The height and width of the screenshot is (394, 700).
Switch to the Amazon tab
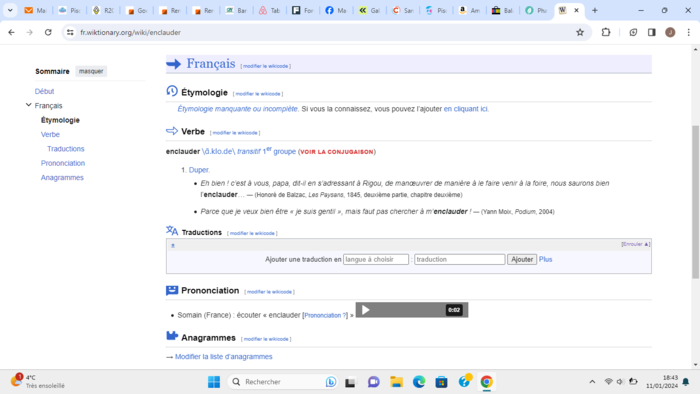click(469, 10)
